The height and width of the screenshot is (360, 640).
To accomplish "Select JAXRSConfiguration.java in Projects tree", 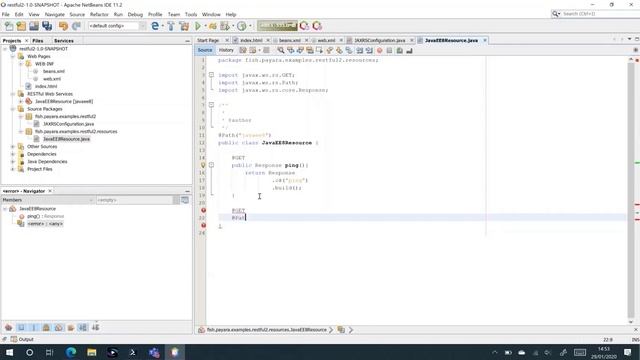I will (x=69, y=124).
